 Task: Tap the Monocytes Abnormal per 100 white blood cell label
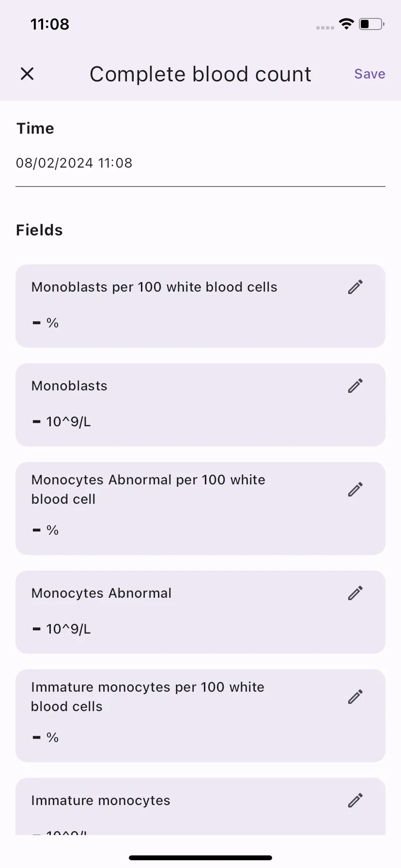148,489
